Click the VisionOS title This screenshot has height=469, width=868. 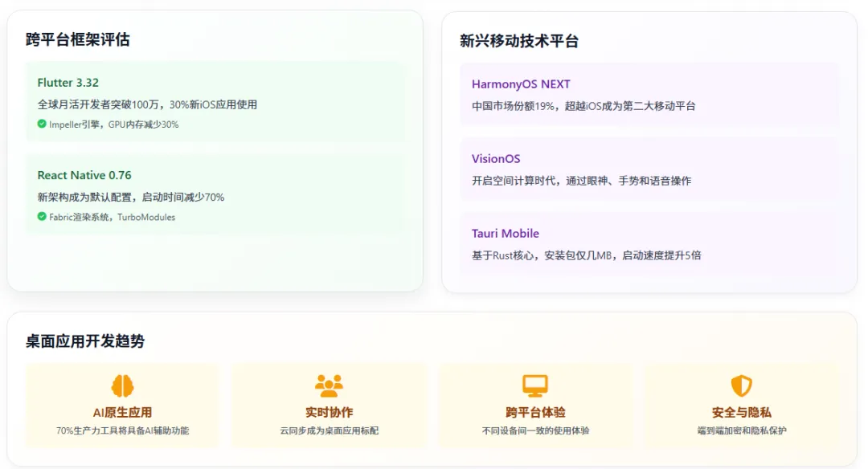[x=496, y=159]
